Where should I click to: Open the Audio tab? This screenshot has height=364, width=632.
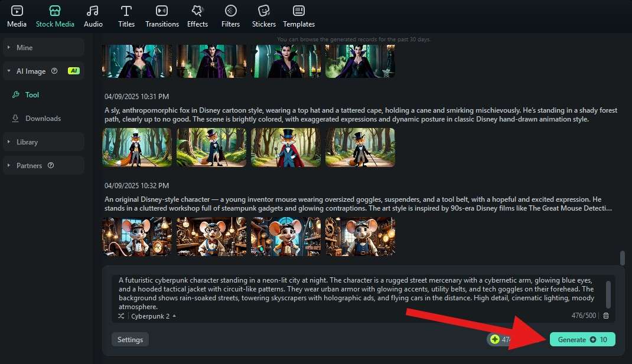click(93, 17)
